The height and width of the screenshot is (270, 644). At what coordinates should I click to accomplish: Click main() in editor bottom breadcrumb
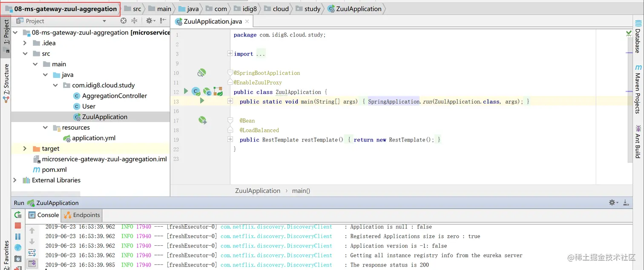pyautogui.click(x=301, y=191)
